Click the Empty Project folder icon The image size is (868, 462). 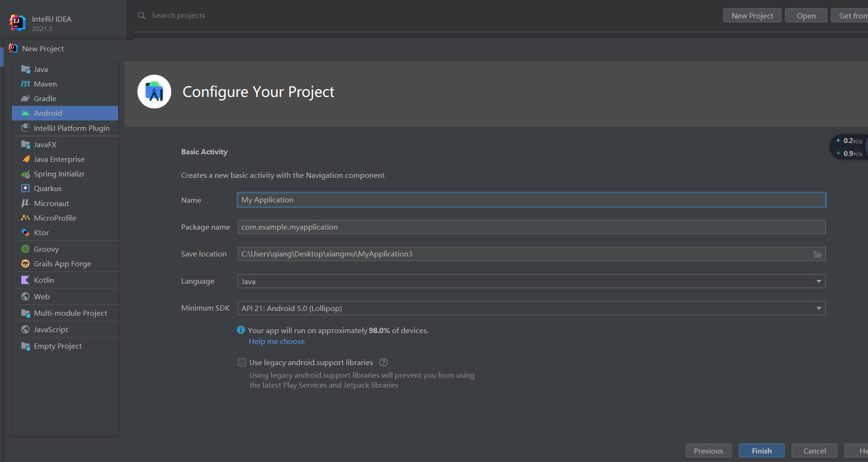tap(25, 346)
